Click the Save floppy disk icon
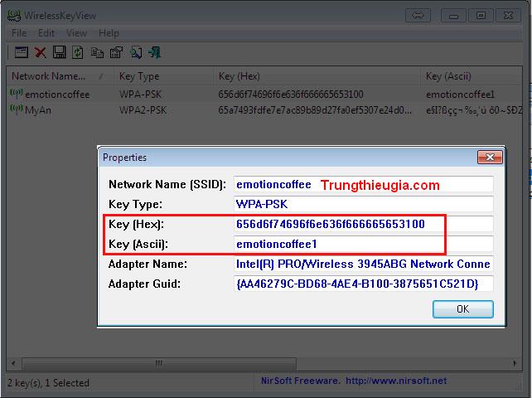 pos(60,52)
